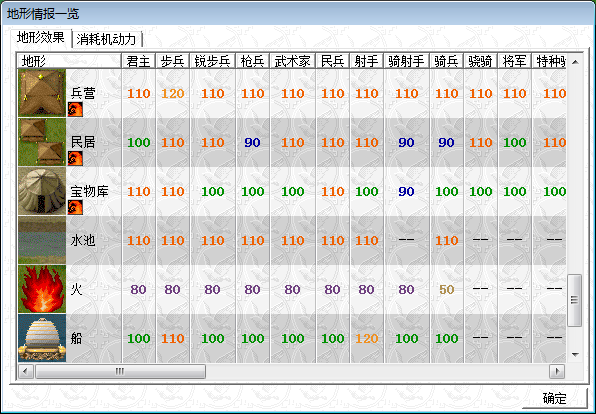Click the 兵营 barracks terrain thumbnail
Viewport: 596px width, 414px height.
[x=42, y=93]
